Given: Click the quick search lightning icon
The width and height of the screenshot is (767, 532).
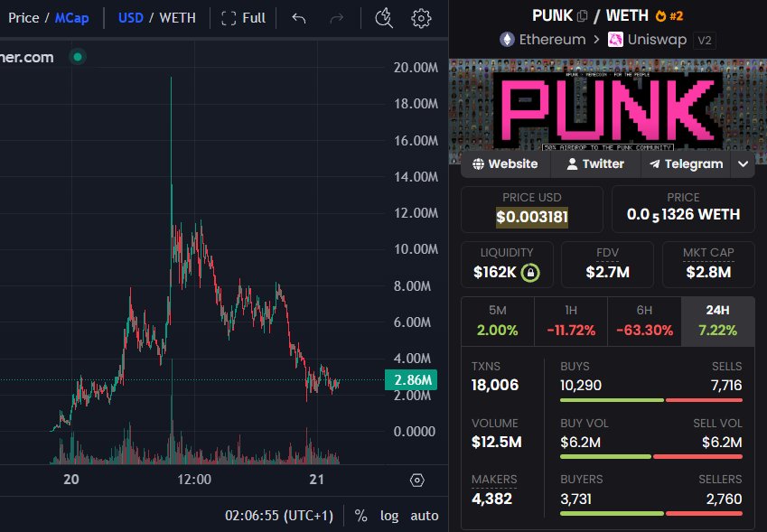Looking at the screenshot, I should [383, 18].
